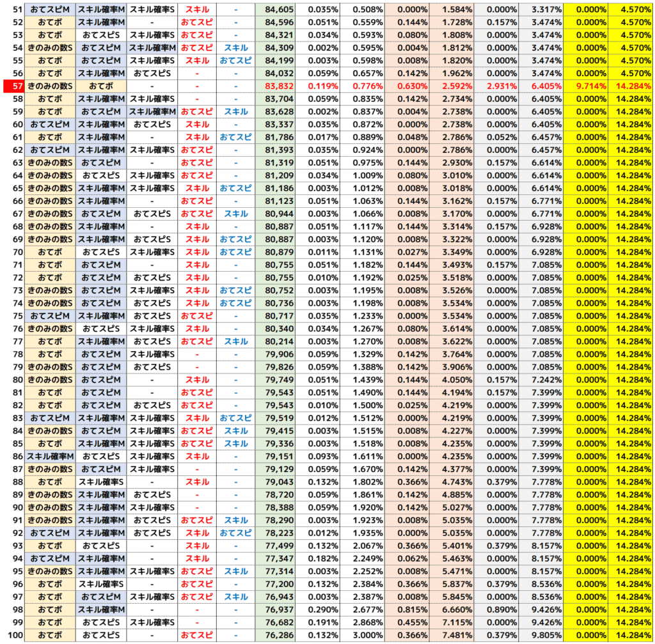Screen dimensions: 655x644
Task: Click the red 0.776% cell in row 57
Action: [x=362, y=86]
